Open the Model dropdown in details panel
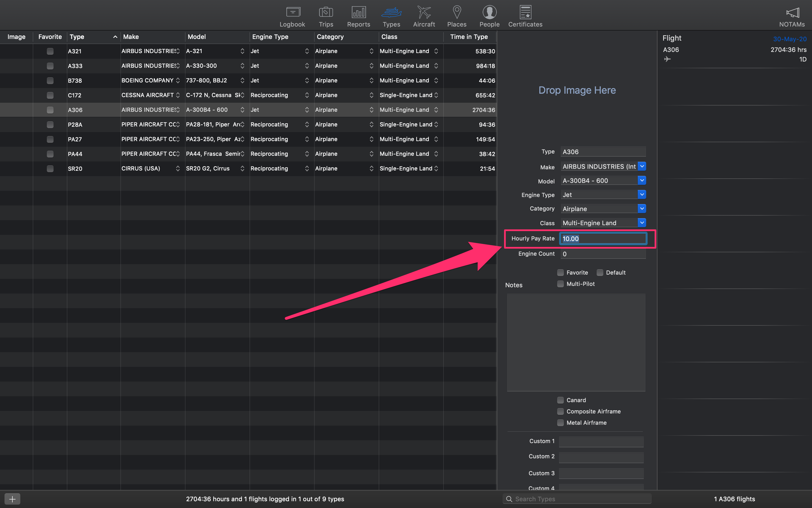The height and width of the screenshot is (508, 812). 641,180
